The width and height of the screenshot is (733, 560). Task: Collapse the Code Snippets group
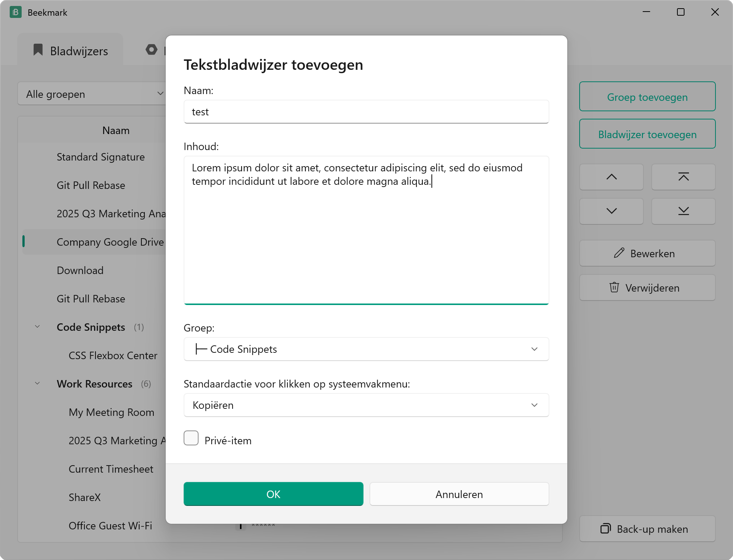pyautogui.click(x=37, y=327)
